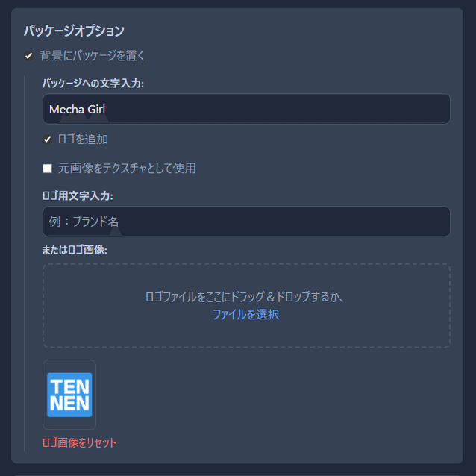Click the red ロゴ画像をリセット link

click(x=80, y=442)
